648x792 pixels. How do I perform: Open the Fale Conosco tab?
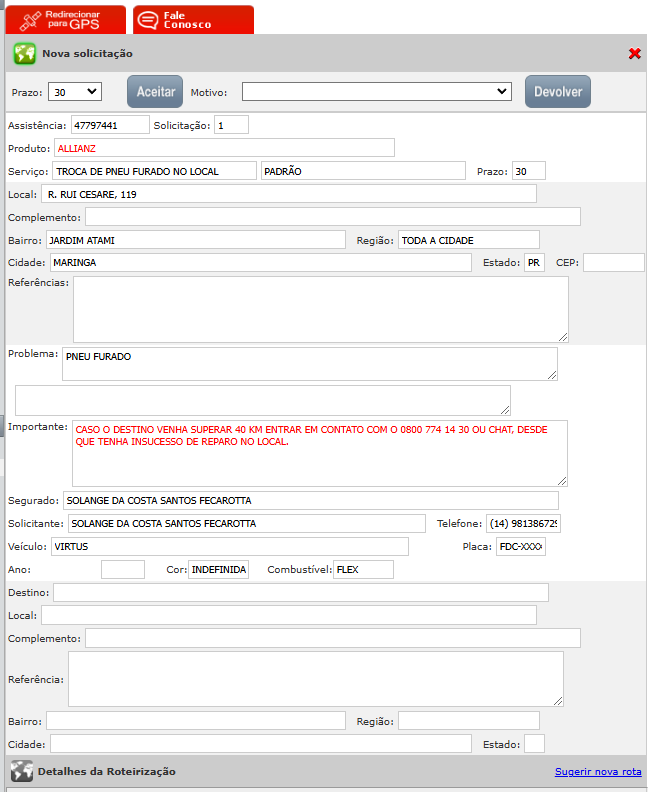(x=192, y=20)
